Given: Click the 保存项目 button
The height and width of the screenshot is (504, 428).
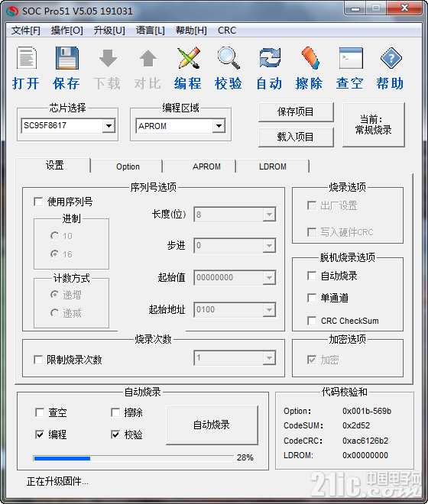Looking at the screenshot, I should (x=296, y=111).
